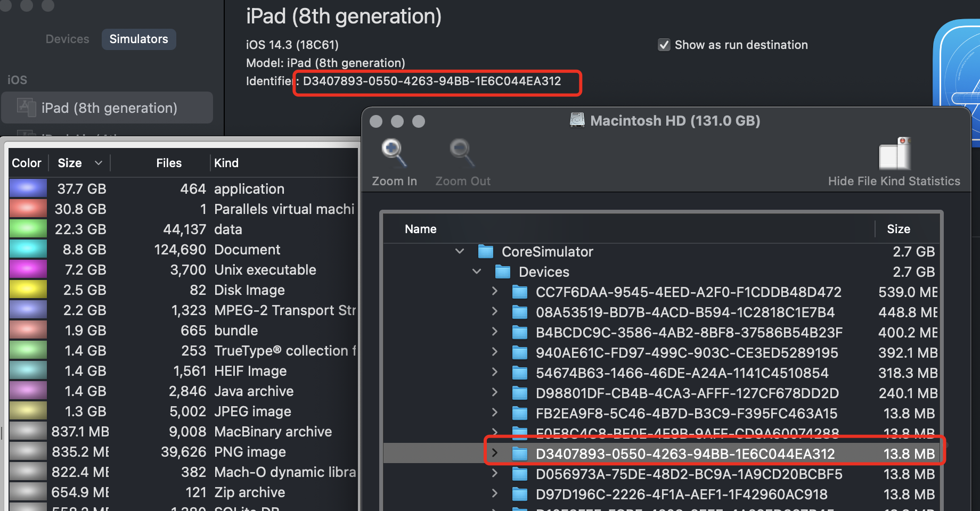Viewport: 980px width, 511px height.
Task: Click the identifier D3407893-0550-4263-94BB-1E6C044EA312 text
Action: coord(432,81)
